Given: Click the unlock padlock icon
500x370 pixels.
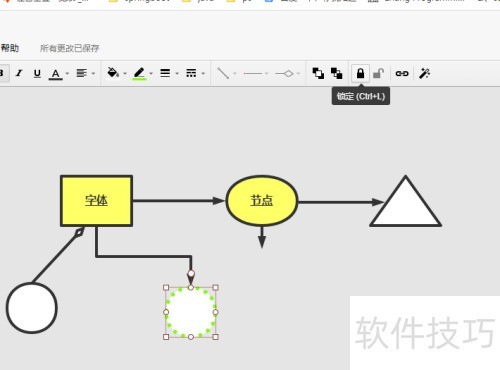Looking at the screenshot, I should (x=378, y=73).
